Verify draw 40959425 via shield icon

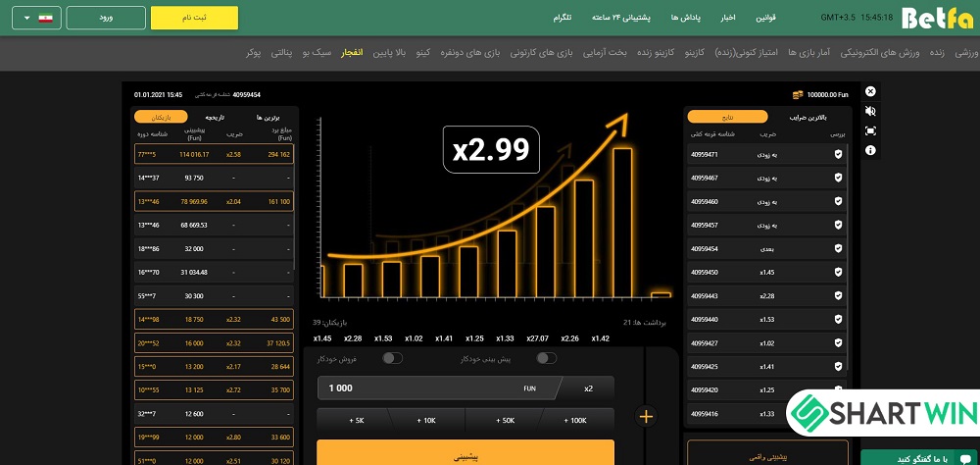(838, 366)
